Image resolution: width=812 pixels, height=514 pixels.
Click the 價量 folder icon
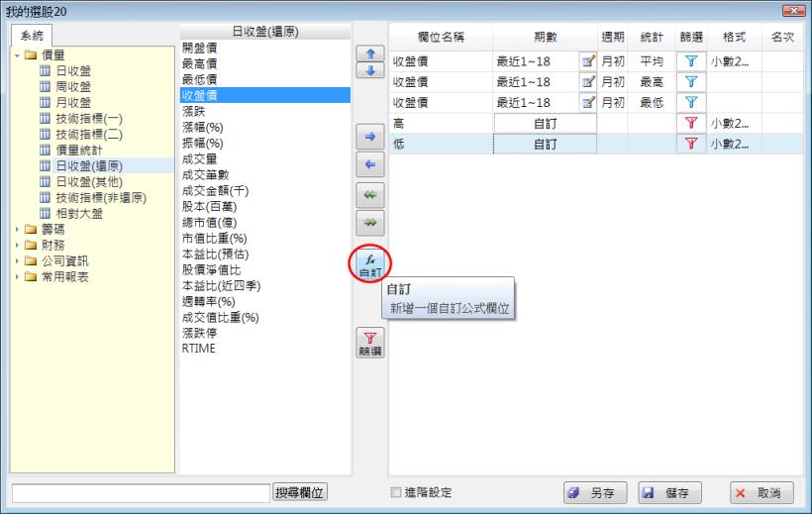[31, 54]
